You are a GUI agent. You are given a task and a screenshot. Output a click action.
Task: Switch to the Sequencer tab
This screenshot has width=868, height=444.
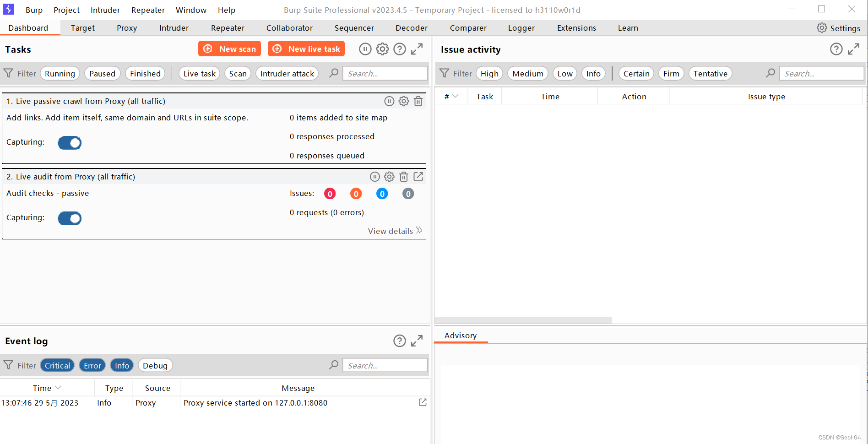(x=354, y=28)
